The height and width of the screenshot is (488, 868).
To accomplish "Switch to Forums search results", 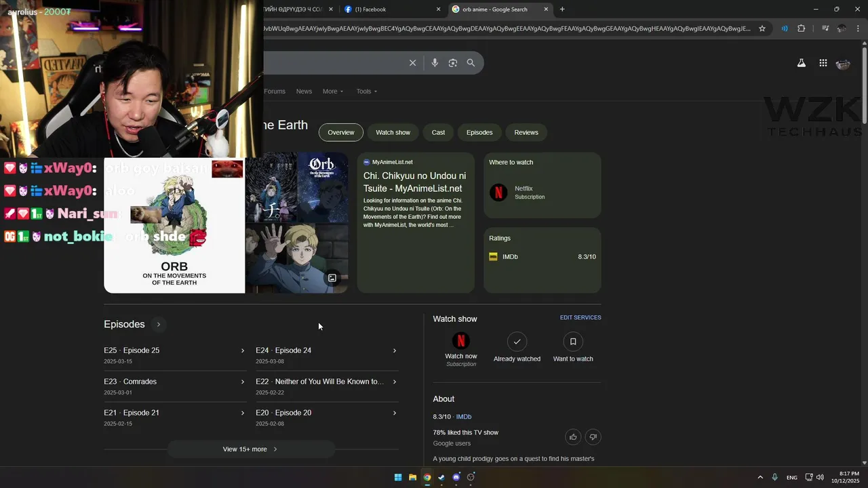I will point(275,91).
